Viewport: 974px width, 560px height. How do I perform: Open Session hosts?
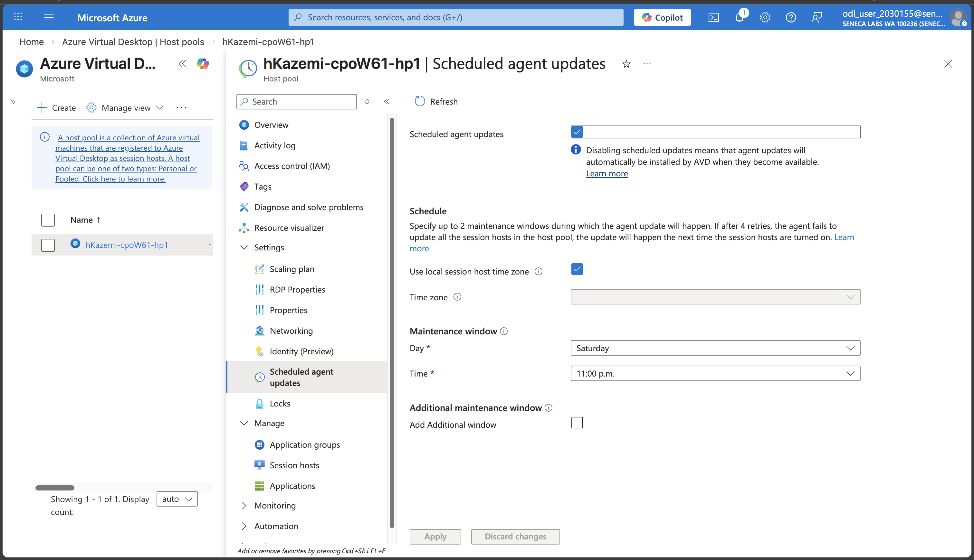[x=294, y=465]
